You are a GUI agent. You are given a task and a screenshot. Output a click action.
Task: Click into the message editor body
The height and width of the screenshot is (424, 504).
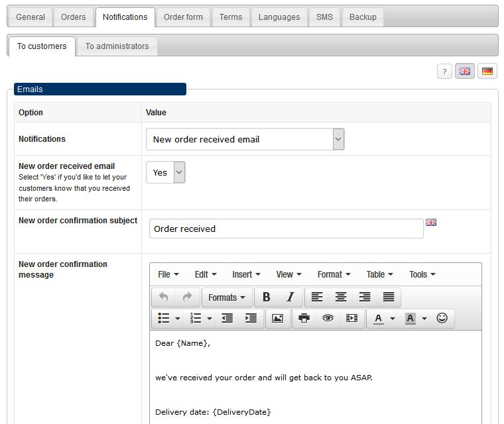point(315,378)
